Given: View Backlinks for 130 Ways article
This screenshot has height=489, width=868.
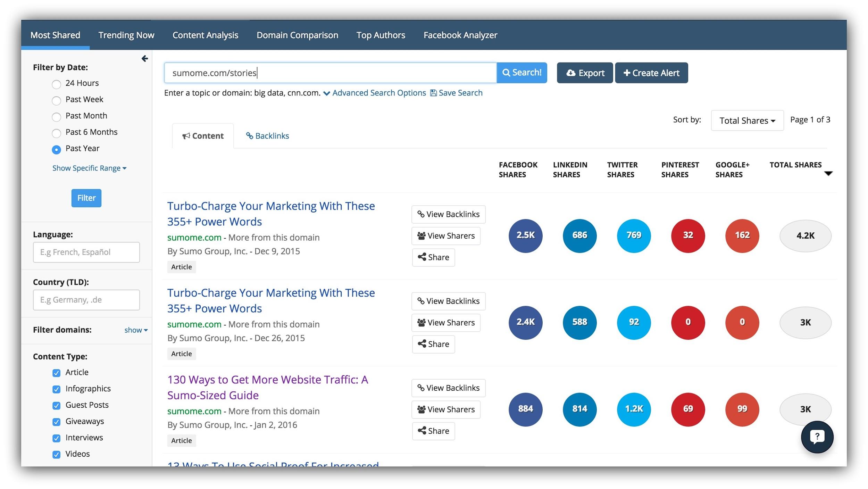Looking at the screenshot, I should tap(448, 388).
